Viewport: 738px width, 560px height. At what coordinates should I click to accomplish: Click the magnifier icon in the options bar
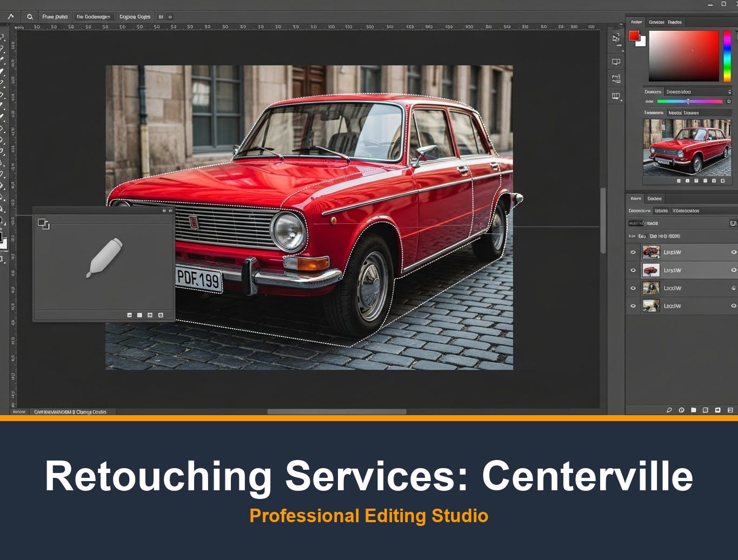click(x=30, y=17)
